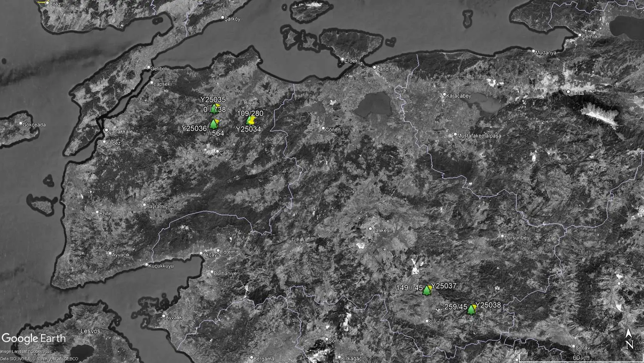The image size is (644, 363).
Task: Click the 149 / 45 value label
Action: (x=410, y=288)
